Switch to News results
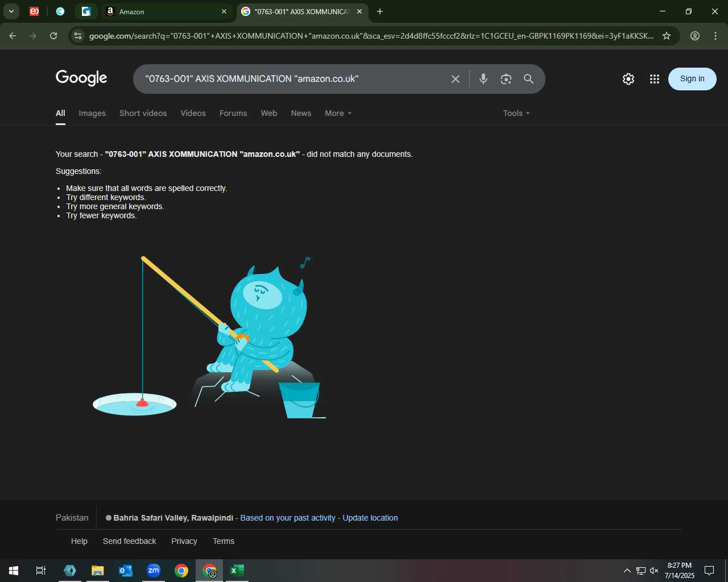728x582 pixels. click(x=301, y=113)
